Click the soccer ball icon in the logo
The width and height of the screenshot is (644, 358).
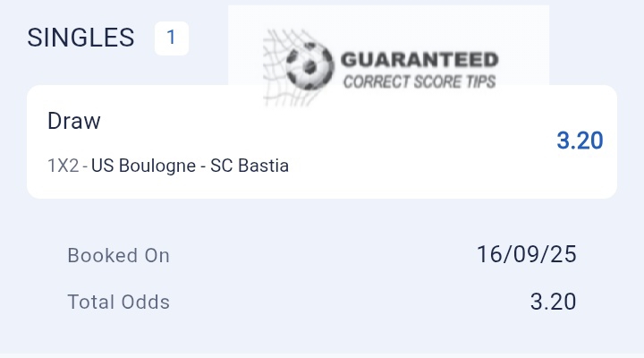click(310, 63)
